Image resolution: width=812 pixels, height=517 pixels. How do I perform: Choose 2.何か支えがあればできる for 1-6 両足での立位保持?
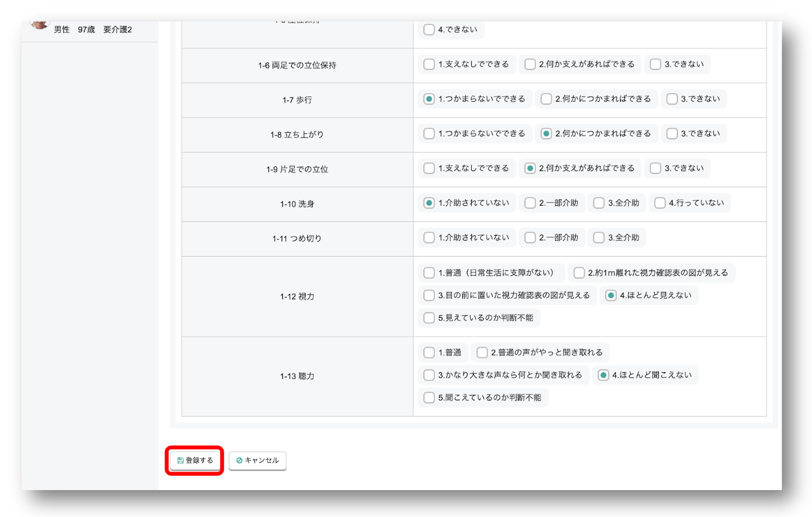tap(529, 64)
